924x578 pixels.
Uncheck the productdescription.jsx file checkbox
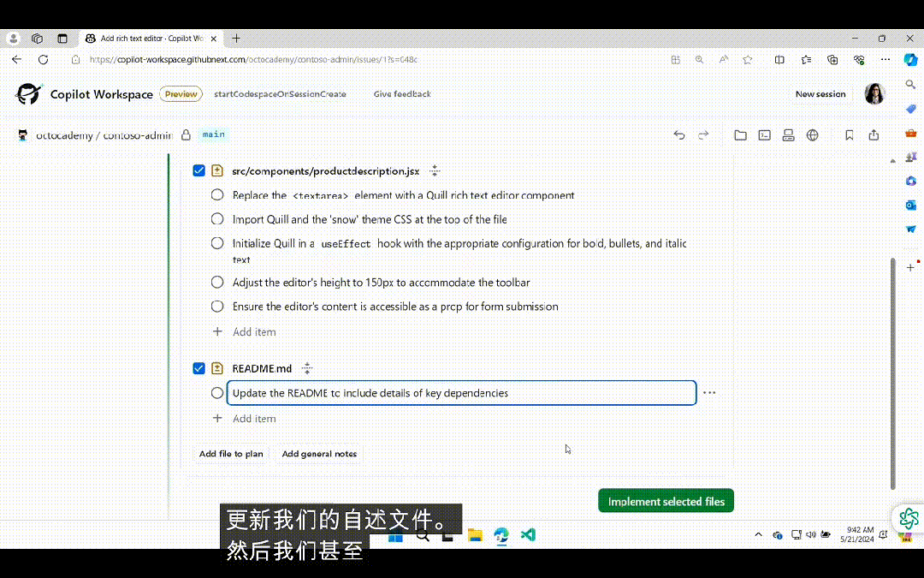[x=198, y=171]
